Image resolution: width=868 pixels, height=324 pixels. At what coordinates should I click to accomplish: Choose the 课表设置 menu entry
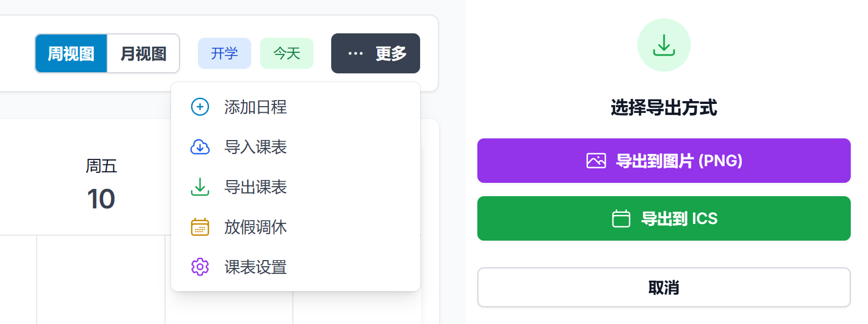[x=256, y=267]
